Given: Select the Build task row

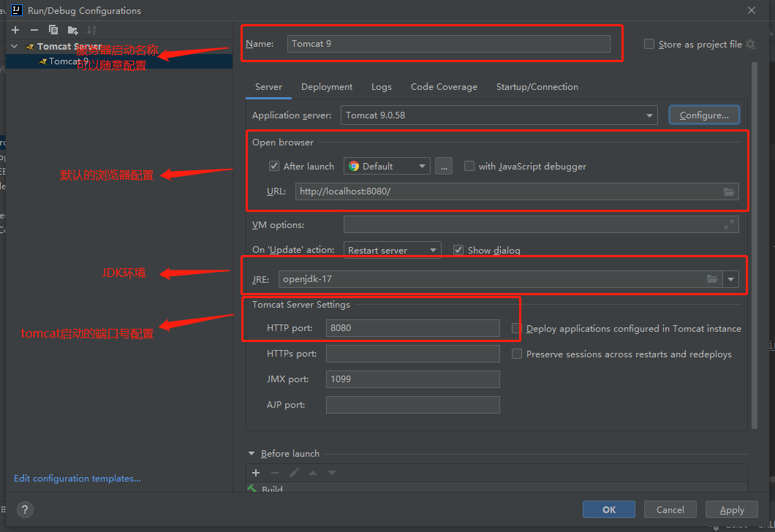Looking at the screenshot, I should 496,487.
